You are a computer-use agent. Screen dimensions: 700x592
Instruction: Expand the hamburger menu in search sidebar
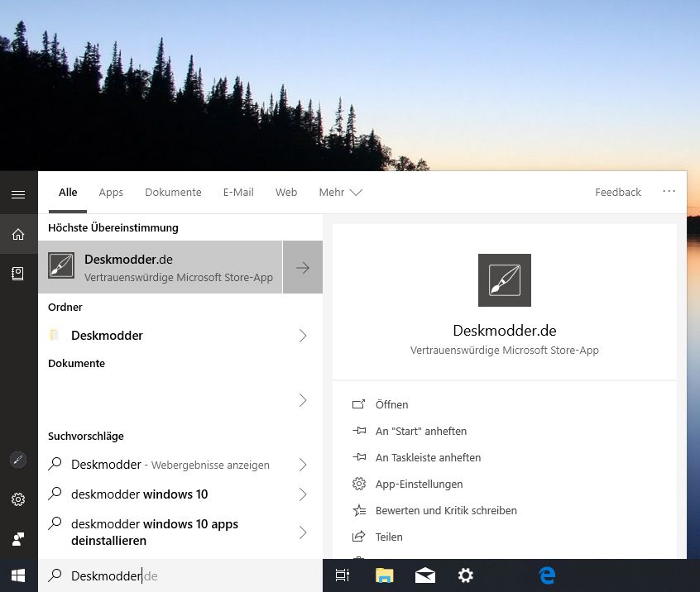pyautogui.click(x=18, y=194)
